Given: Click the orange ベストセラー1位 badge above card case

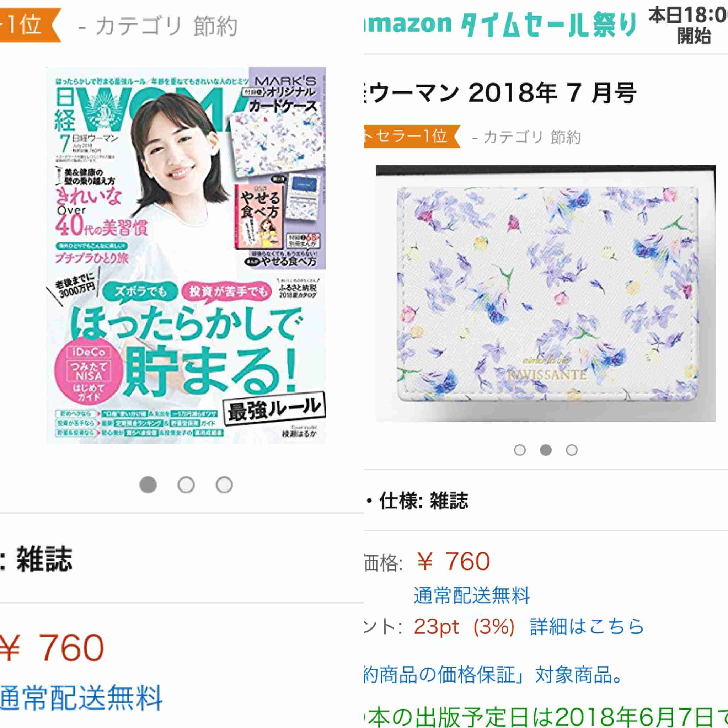Looking at the screenshot, I should pyautogui.click(x=412, y=136).
